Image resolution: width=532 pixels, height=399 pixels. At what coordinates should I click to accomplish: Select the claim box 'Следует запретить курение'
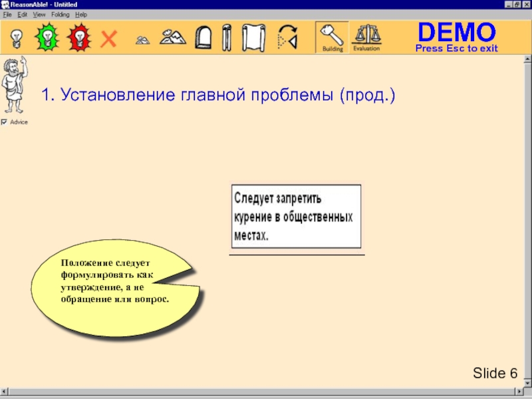click(296, 217)
